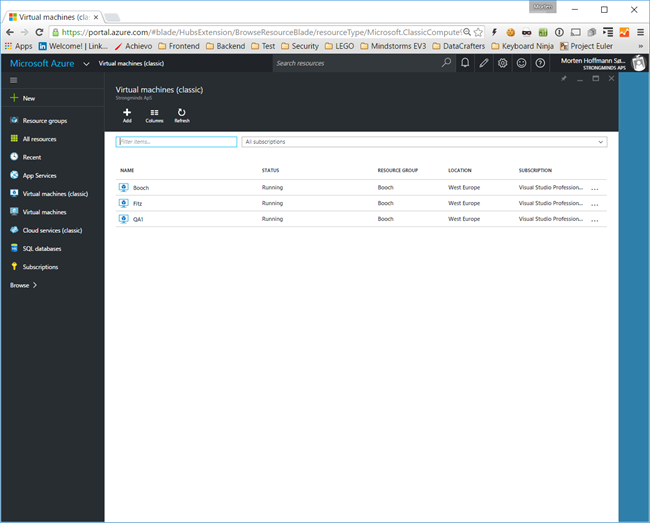Toggle the hamburger sidebar menu icon
The image size is (650, 523).
(x=14, y=80)
